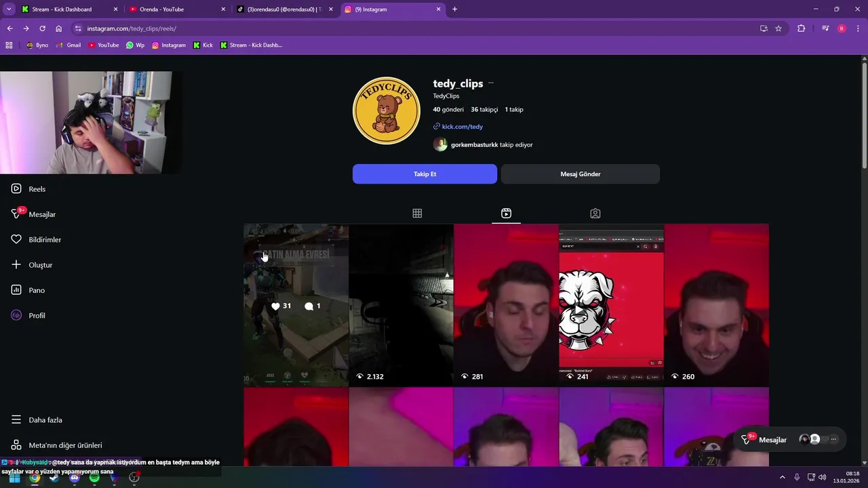868x488 pixels.
Task: Open Spotify from the taskbar
Action: 94,478
